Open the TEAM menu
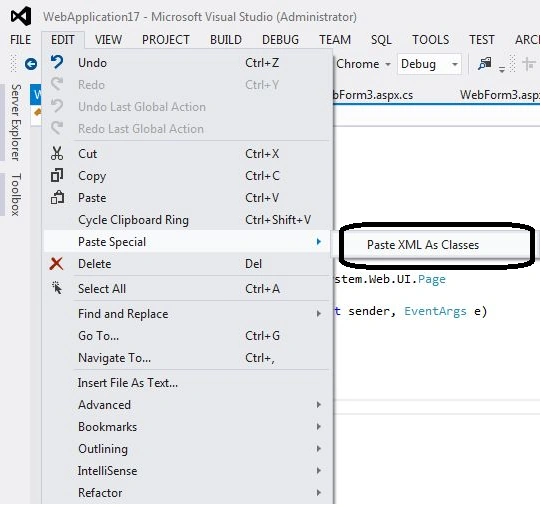This screenshot has width=542, height=507. click(x=335, y=40)
